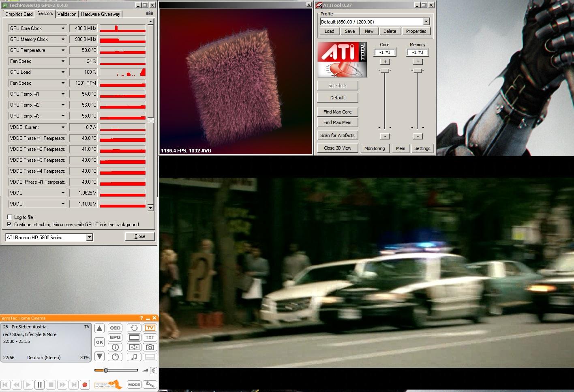
Task: Open the GPU Temperature sensor dropdown
Action: 63,50
